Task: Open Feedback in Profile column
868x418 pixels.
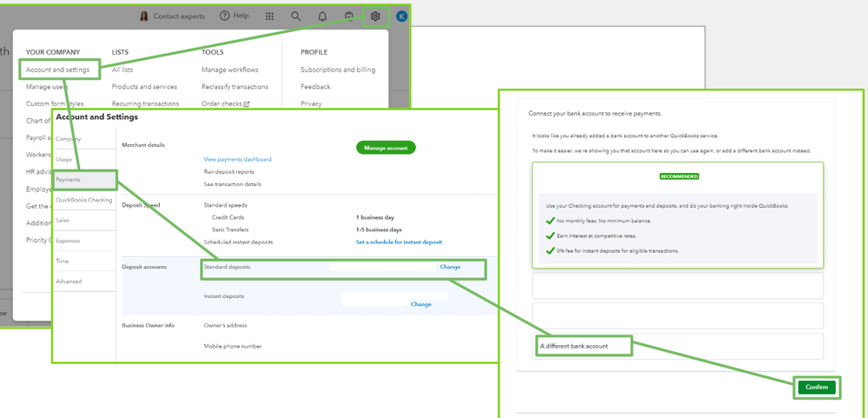Action: tap(315, 87)
